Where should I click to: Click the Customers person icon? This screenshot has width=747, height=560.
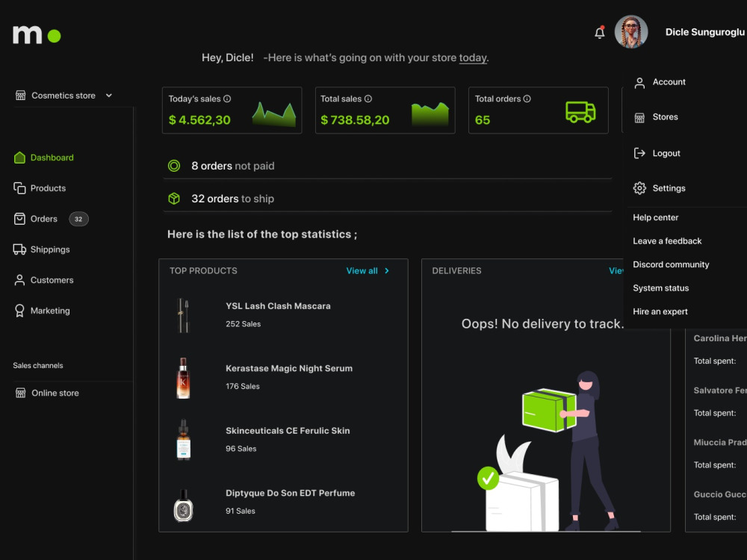click(x=19, y=280)
